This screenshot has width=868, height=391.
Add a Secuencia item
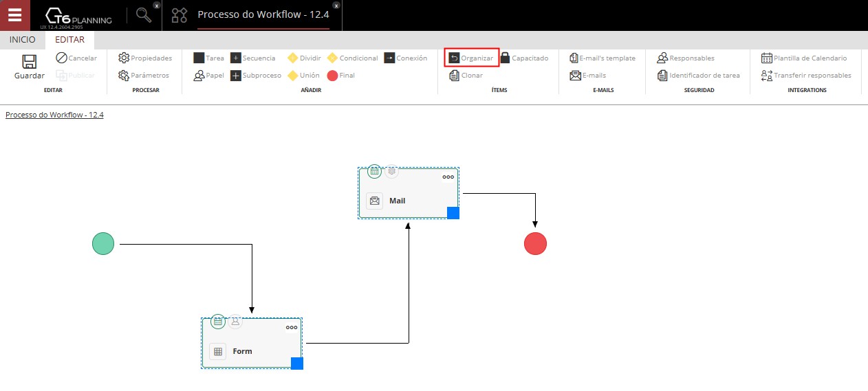coord(252,58)
